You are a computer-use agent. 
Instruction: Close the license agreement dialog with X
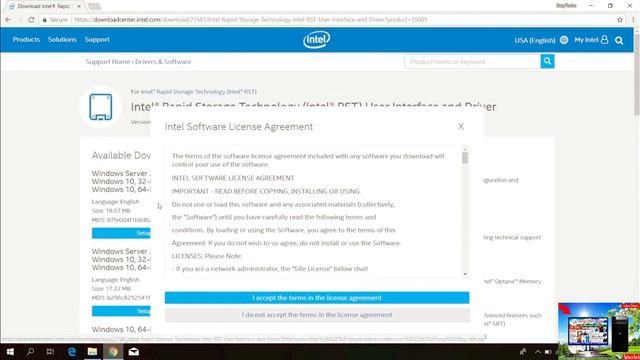pos(461,127)
